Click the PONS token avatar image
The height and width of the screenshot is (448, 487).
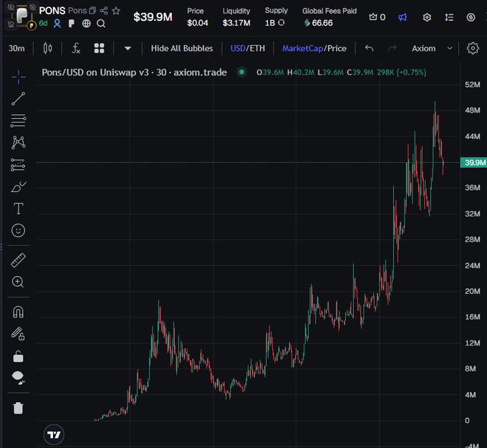point(21,16)
